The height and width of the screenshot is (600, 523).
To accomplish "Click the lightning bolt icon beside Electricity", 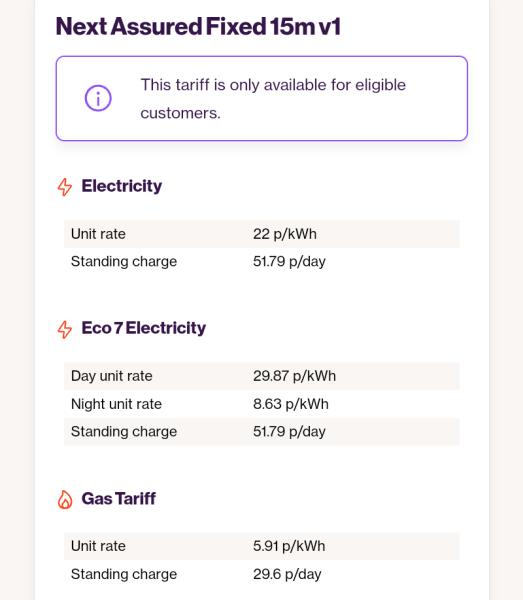I will [x=65, y=187].
